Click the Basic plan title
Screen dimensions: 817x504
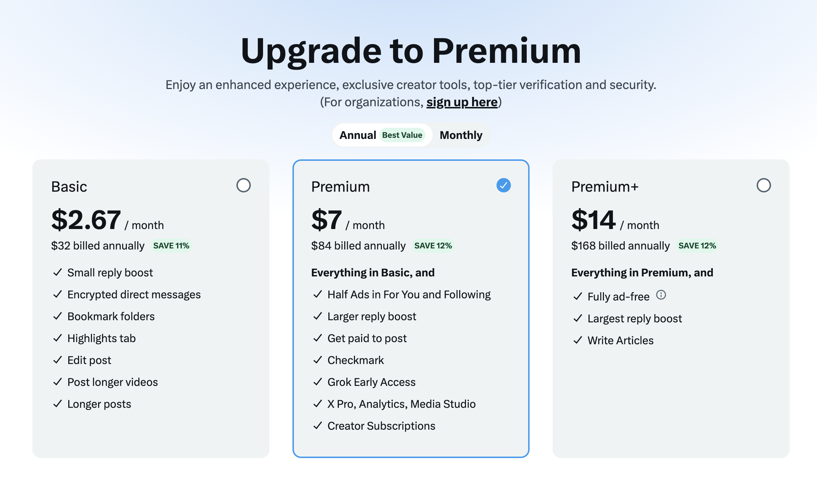point(69,187)
